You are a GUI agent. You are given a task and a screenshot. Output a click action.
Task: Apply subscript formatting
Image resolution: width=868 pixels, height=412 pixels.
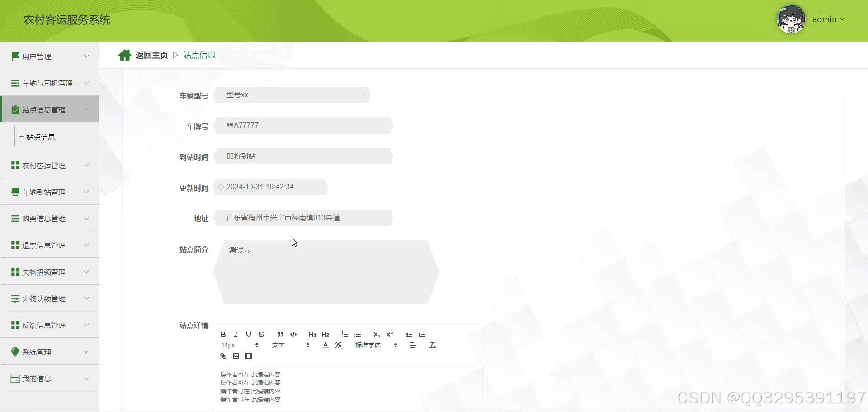(377, 334)
